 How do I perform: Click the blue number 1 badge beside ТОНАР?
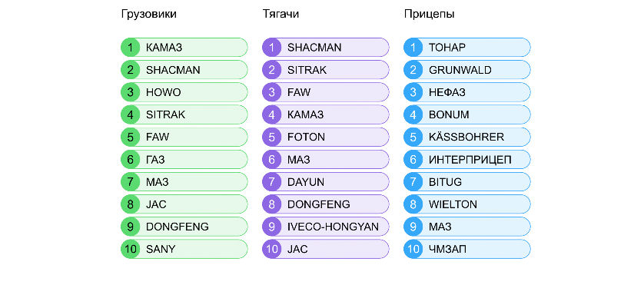(x=413, y=48)
